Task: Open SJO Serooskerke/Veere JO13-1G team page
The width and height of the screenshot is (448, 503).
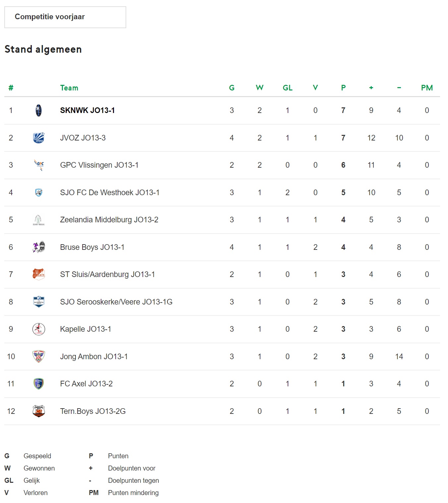Action: point(116,302)
